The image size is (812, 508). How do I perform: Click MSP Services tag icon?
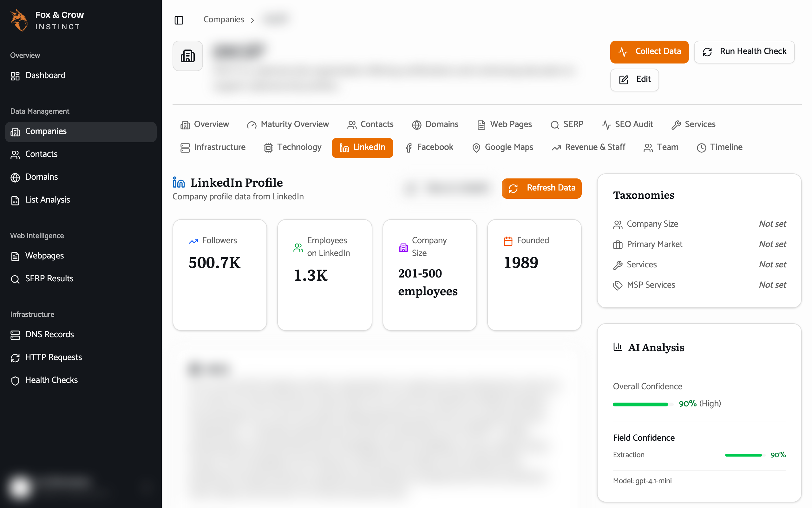tap(617, 285)
